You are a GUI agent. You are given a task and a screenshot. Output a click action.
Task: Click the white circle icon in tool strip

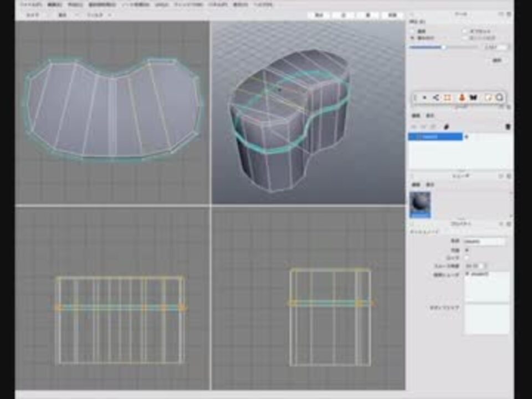499,98
